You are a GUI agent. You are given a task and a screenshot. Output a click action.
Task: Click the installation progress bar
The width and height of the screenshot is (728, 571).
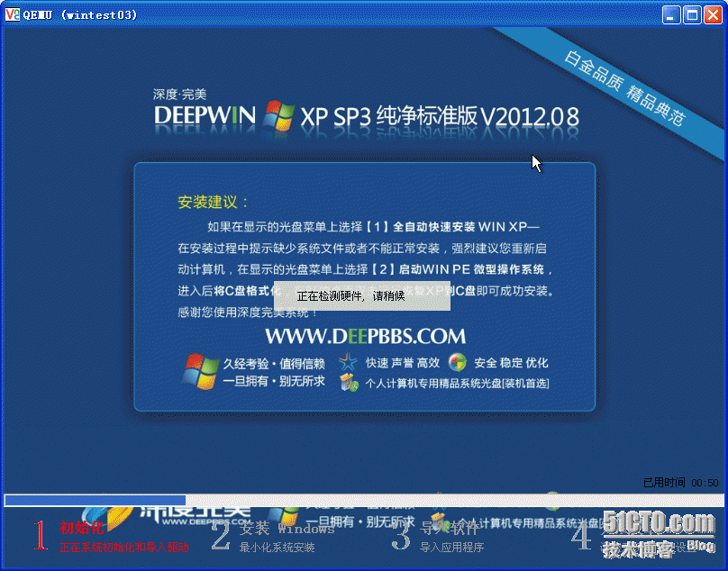click(x=364, y=500)
